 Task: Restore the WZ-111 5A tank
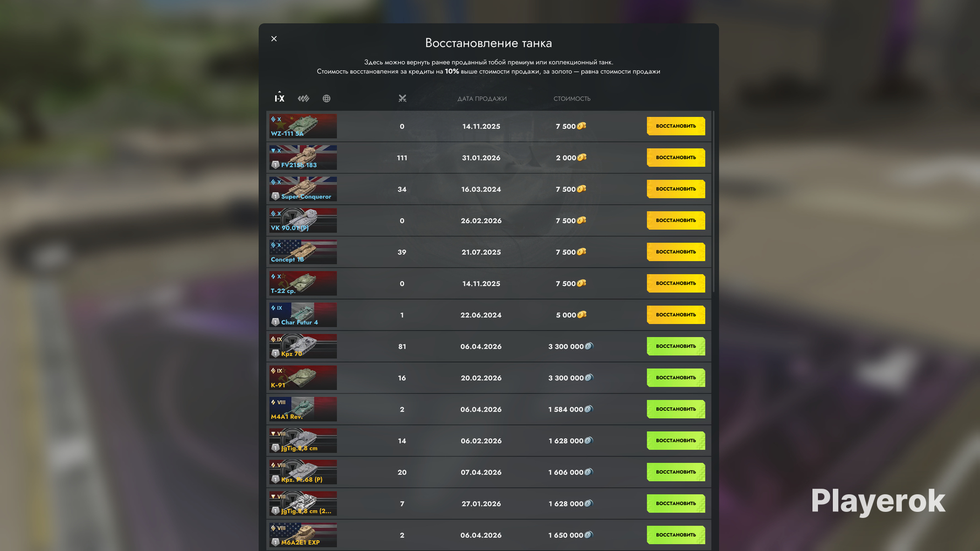coord(676,126)
